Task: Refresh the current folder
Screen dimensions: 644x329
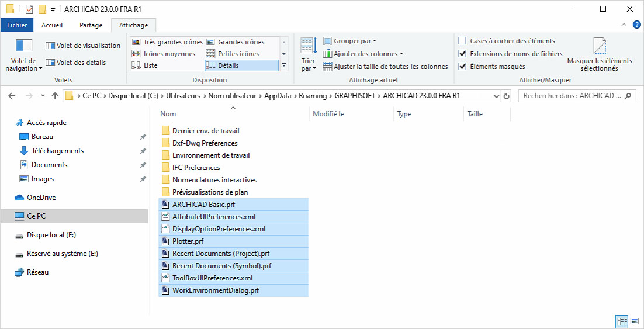Action: [x=507, y=96]
